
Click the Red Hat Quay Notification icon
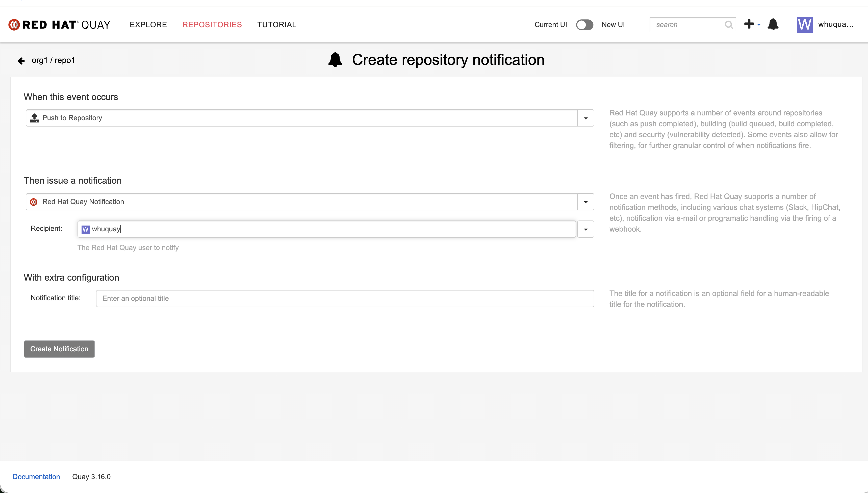pos(34,202)
